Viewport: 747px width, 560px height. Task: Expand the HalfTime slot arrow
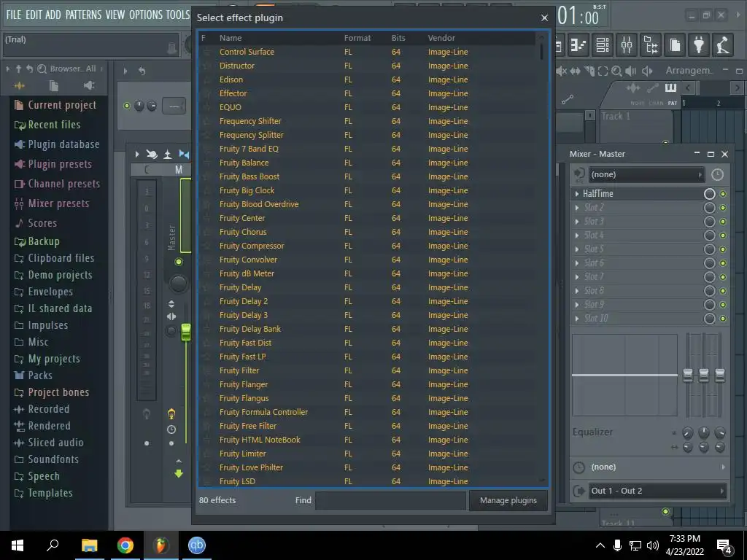(577, 194)
